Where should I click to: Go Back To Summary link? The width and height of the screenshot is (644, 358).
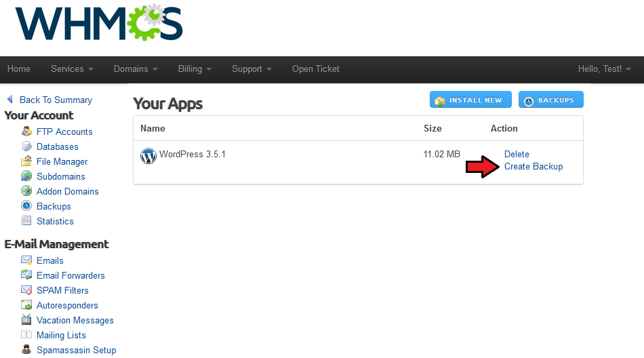[x=56, y=100]
